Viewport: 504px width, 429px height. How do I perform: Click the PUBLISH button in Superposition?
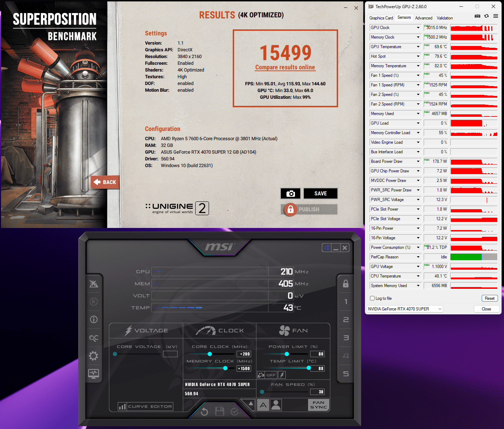point(309,209)
